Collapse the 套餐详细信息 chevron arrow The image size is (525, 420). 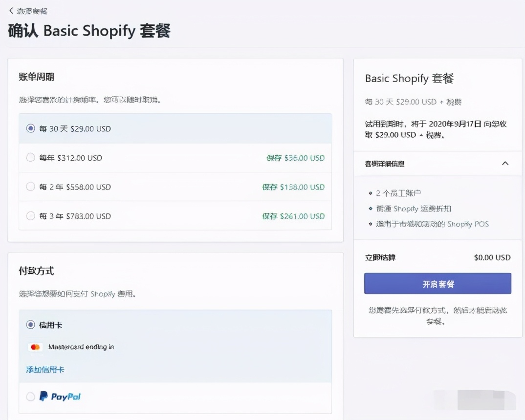505,164
